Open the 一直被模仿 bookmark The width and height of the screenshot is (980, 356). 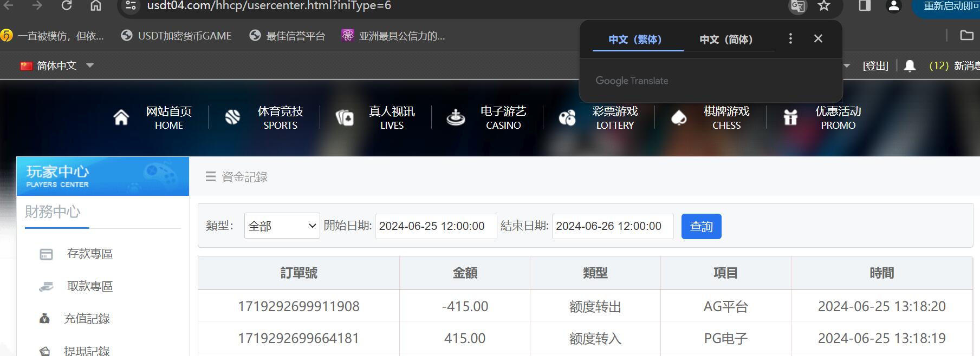tap(52, 36)
